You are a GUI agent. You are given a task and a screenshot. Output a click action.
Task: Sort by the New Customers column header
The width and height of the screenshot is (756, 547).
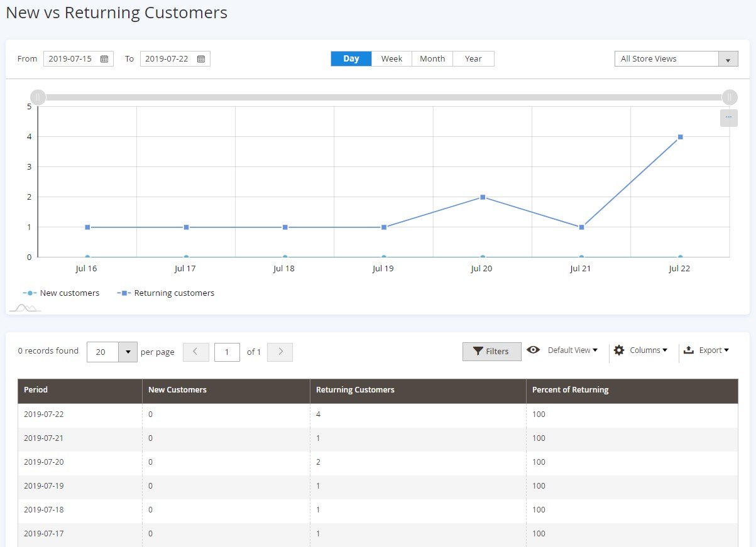(x=226, y=390)
